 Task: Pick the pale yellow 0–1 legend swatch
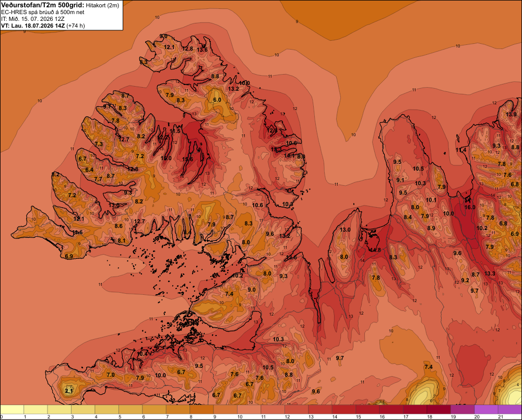[x=12, y=410]
